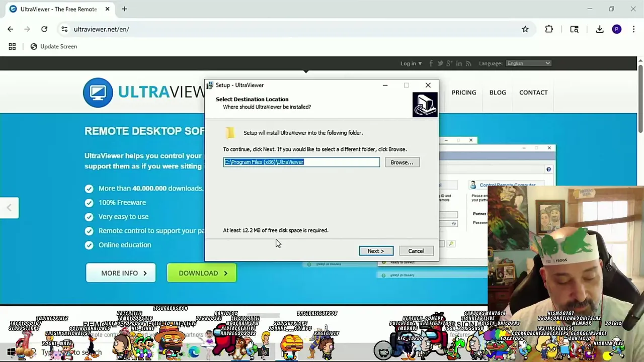The image size is (644, 362).
Task: Expand the Log in dropdown
Action: pos(411,63)
